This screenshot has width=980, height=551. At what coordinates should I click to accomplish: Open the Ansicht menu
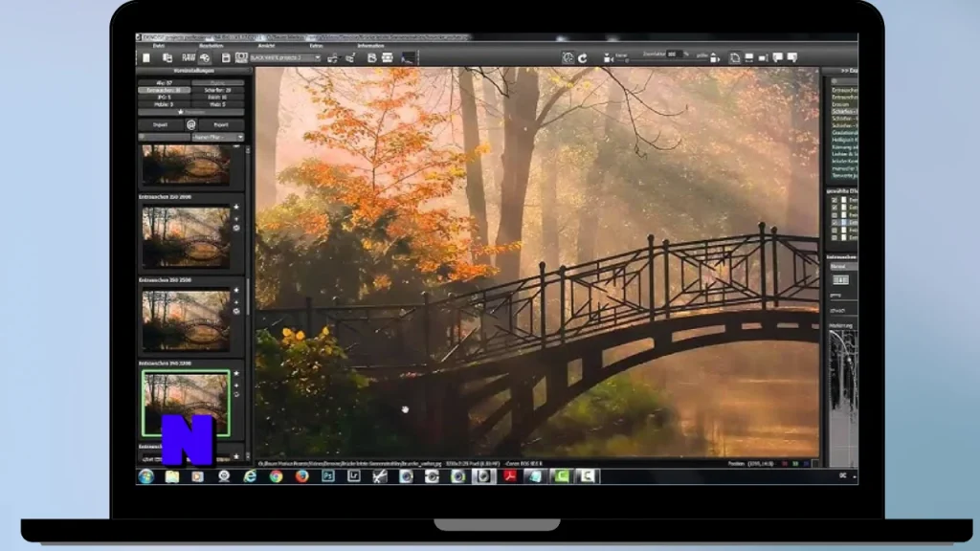pyautogui.click(x=266, y=46)
